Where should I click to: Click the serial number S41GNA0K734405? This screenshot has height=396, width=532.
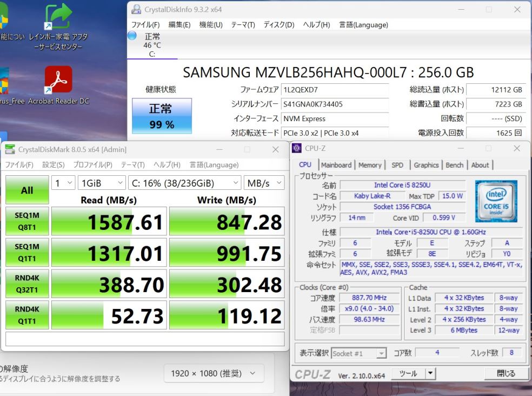click(x=335, y=104)
